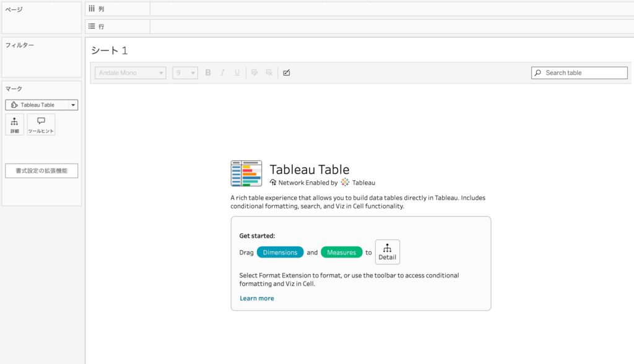
Task: Click the blue Dimensions pill
Action: click(280, 253)
